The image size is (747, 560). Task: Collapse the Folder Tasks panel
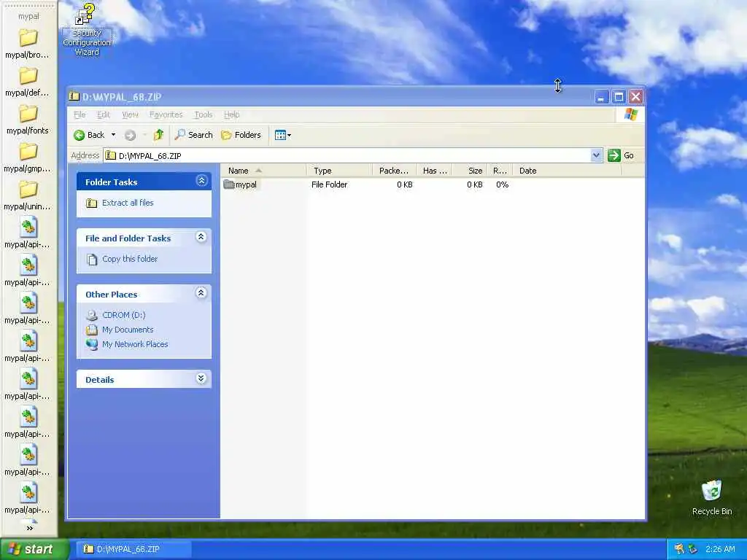(201, 181)
